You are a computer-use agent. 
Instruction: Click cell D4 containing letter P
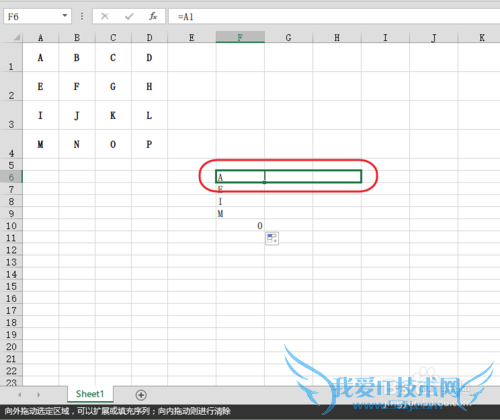click(x=149, y=144)
